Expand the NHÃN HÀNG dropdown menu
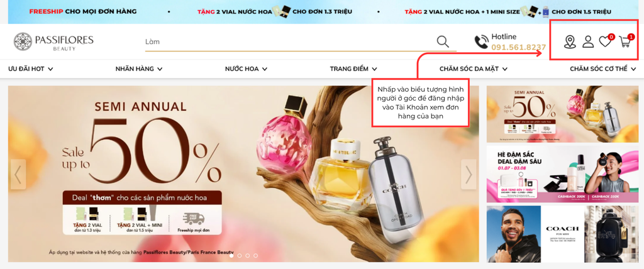The width and height of the screenshot is (644, 269). coord(139,69)
